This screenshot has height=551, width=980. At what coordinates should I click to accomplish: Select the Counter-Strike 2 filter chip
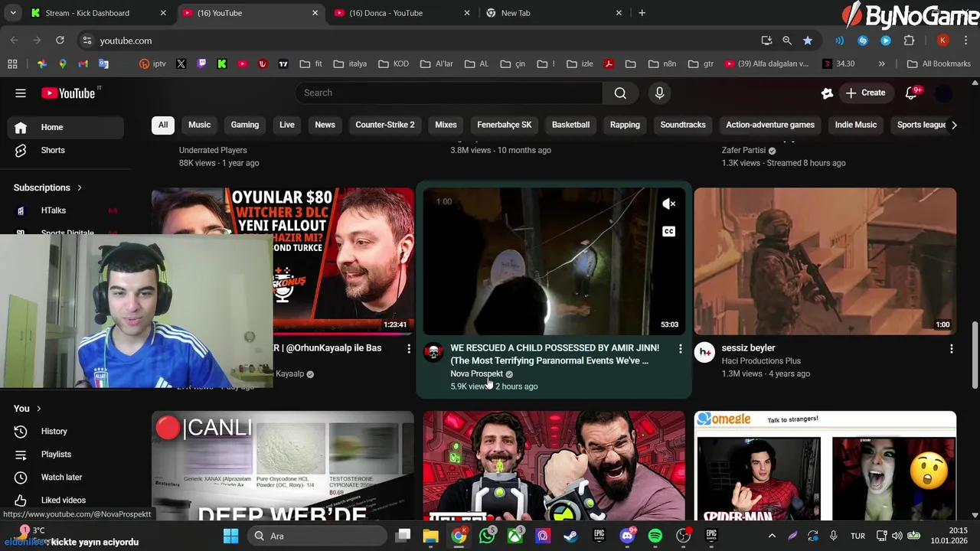pos(385,125)
